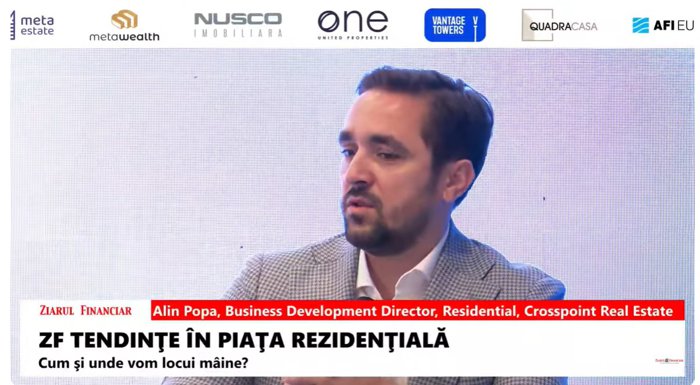Open the blue Vantage Towers badge
This screenshot has width=700, height=385.
click(455, 25)
